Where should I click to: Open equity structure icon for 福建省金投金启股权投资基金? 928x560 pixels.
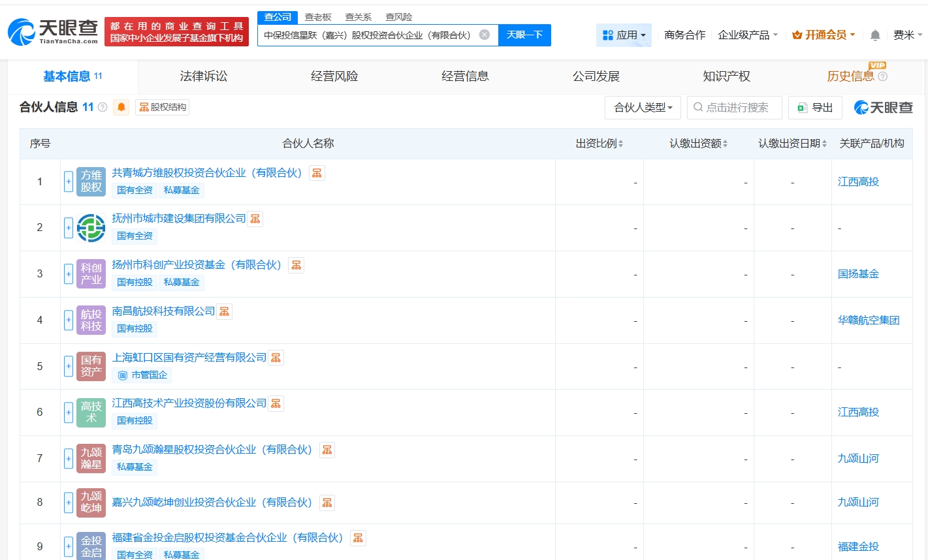(x=358, y=538)
